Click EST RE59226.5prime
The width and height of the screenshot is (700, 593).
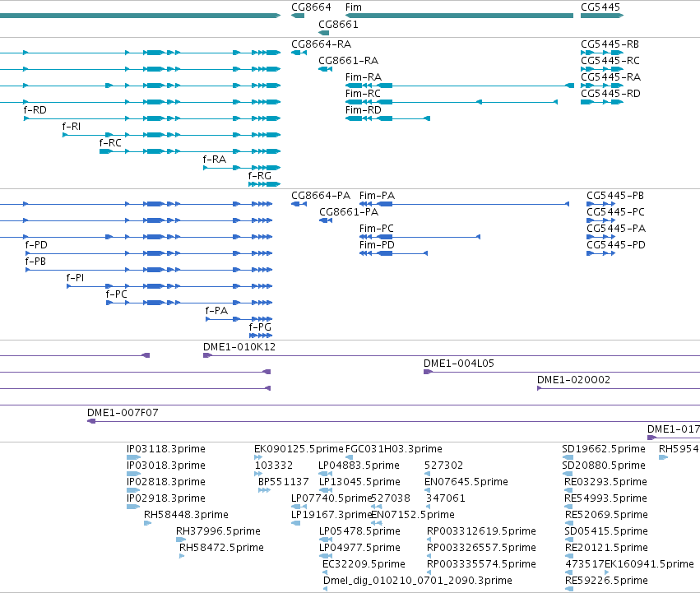(x=606, y=581)
